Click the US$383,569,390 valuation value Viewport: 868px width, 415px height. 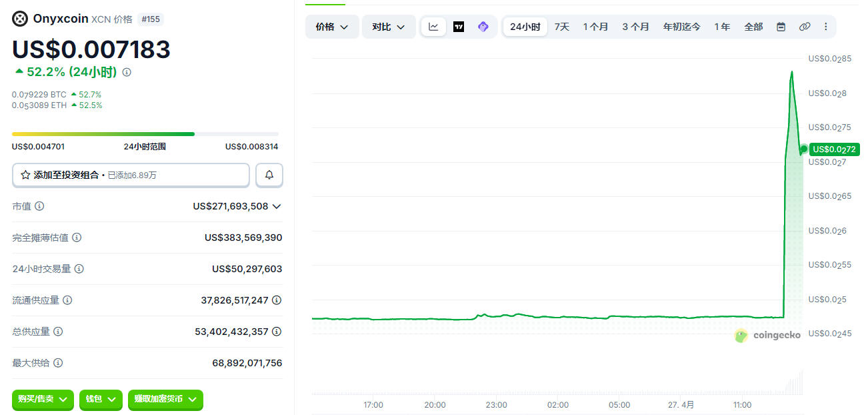click(x=243, y=238)
